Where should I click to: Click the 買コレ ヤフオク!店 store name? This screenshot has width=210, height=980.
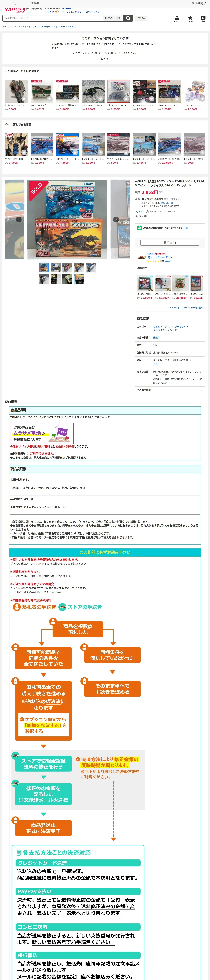pyautogui.click(x=158, y=258)
